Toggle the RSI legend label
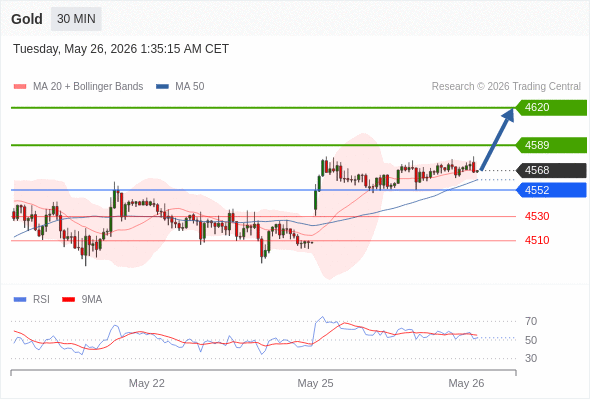 pos(41,300)
